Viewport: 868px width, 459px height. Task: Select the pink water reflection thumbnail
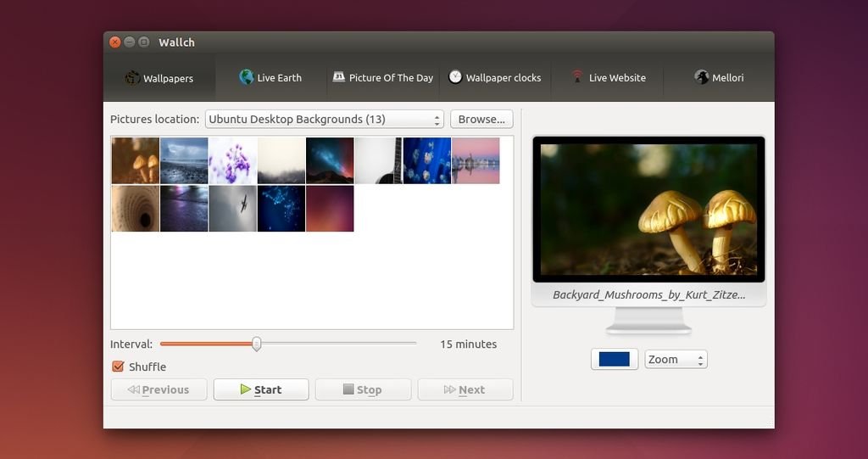point(476,160)
